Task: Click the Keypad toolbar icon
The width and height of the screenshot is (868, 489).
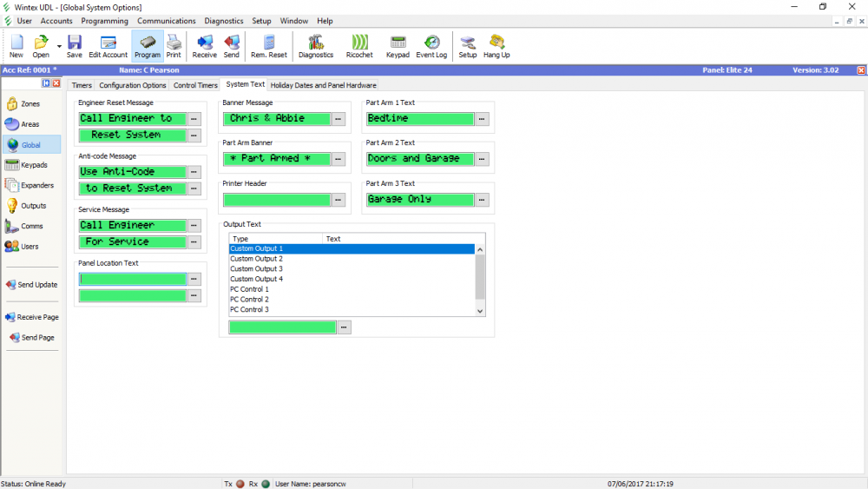Action: pyautogui.click(x=398, y=46)
